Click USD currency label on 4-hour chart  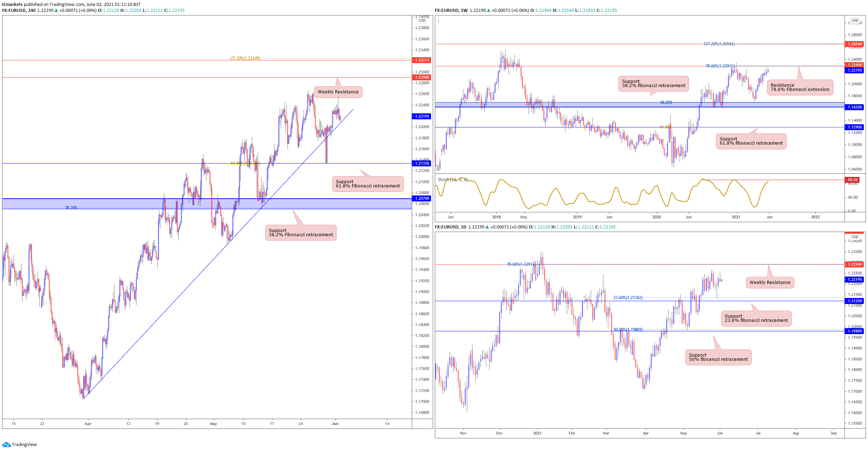(x=422, y=21)
